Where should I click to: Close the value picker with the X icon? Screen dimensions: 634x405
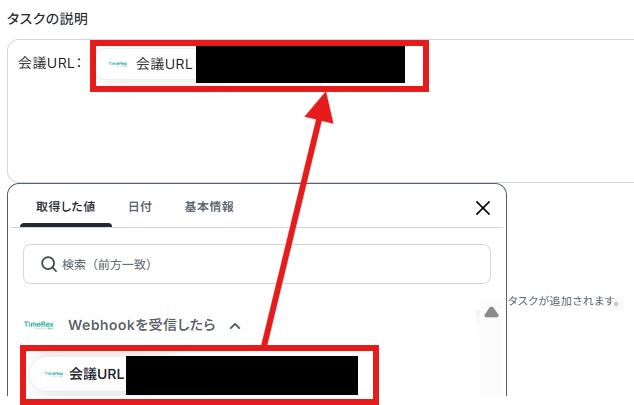click(483, 208)
